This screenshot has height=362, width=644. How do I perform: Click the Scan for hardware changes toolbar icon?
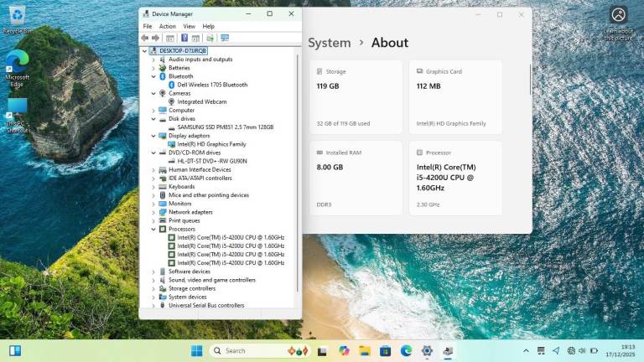[224, 38]
